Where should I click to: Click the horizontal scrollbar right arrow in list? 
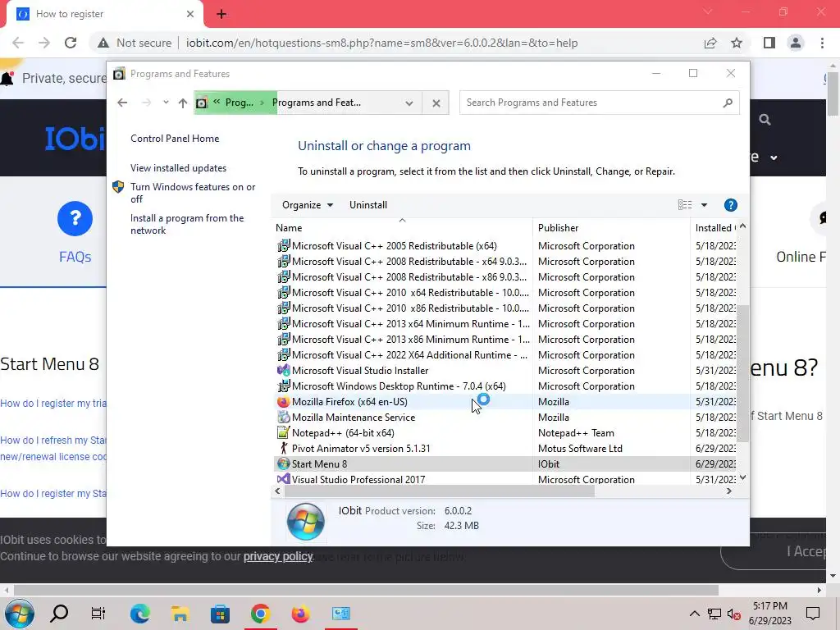click(729, 491)
